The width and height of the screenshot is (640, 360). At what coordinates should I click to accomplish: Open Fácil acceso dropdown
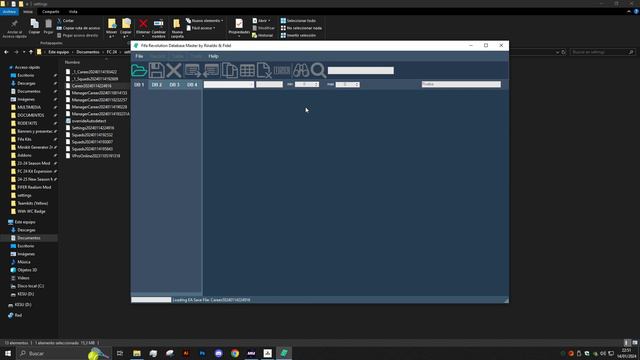pyautogui.click(x=200, y=28)
